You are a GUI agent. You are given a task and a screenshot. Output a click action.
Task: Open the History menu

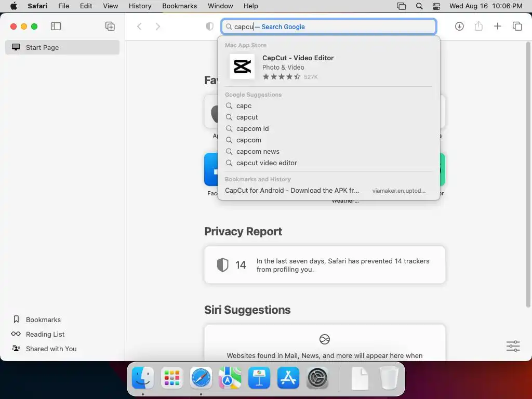click(x=140, y=6)
